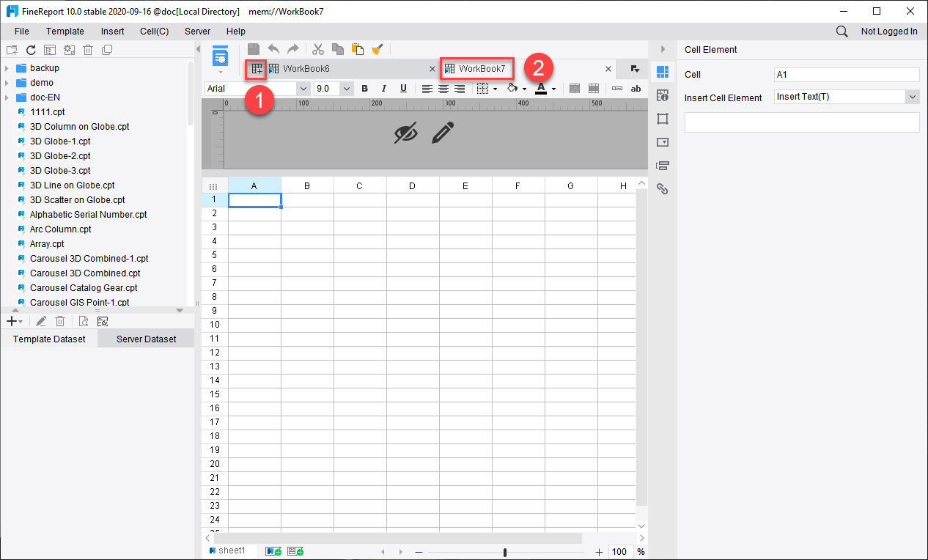The width and height of the screenshot is (928, 560).
Task: Open the Template menu
Action: point(65,31)
